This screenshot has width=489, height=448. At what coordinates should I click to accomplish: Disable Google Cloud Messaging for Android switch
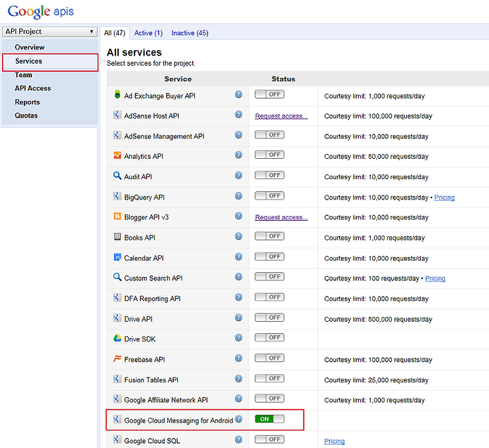(x=270, y=419)
